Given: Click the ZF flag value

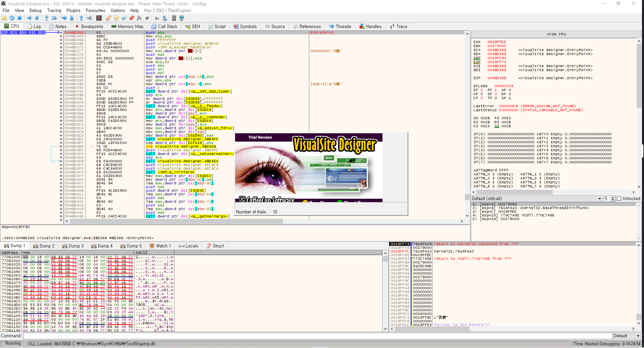Looking at the screenshot, I should tap(481, 90).
